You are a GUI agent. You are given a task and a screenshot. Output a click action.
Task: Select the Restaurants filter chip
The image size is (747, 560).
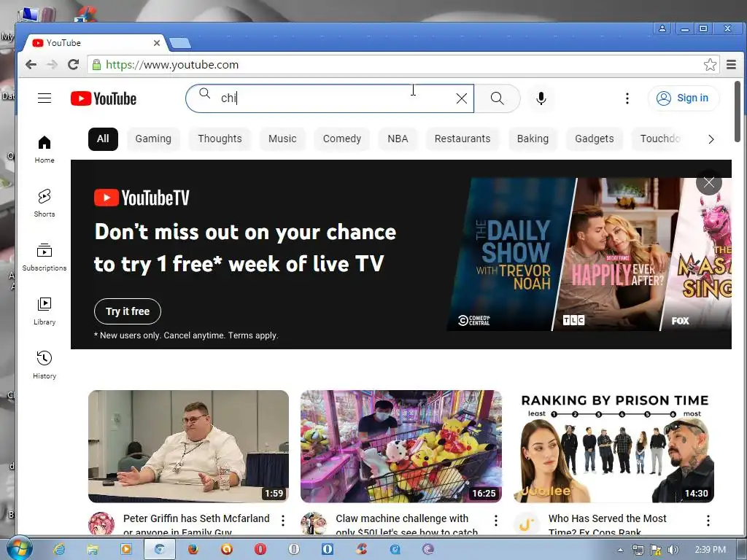(462, 139)
